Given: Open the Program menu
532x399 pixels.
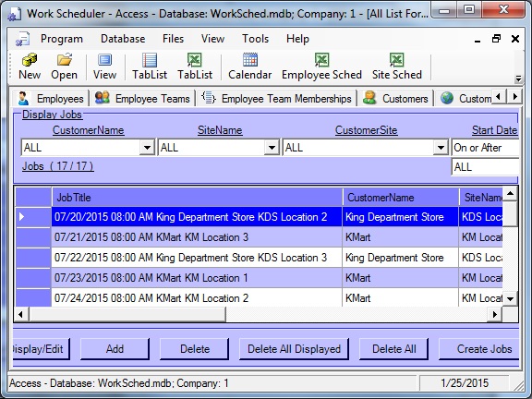Looking at the screenshot, I should [x=62, y=39].
